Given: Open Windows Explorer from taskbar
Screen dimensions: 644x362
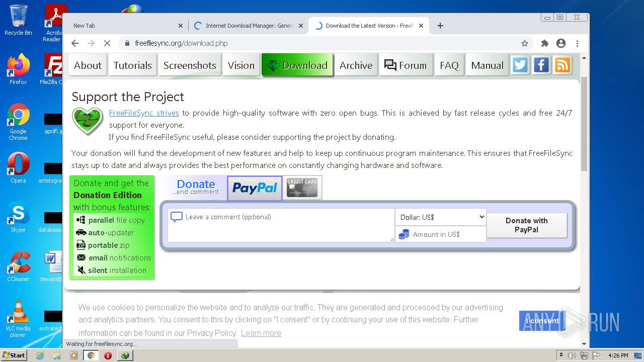Looking at the screenshot, I should tap(57, 355).
